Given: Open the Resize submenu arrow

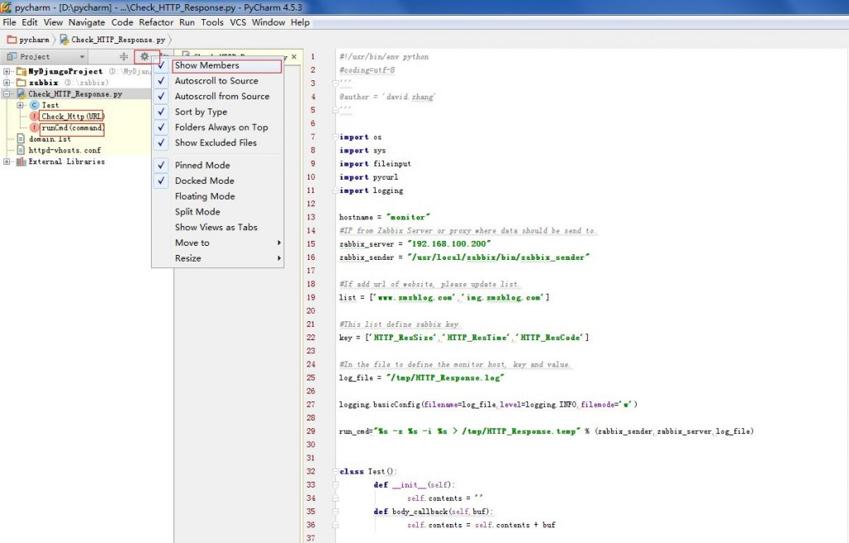Looking at the screenshot, I should 279,258.
